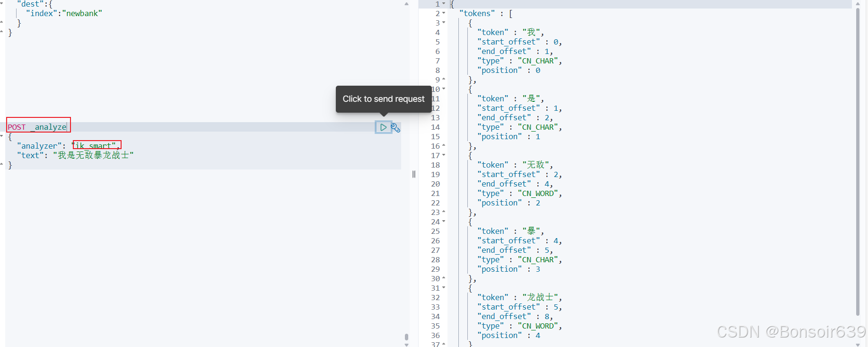Image resolution: width=868 pixels, height=347 pixels.
Task: Click the "token" : "龙战士" line
Action: [519, 297]
